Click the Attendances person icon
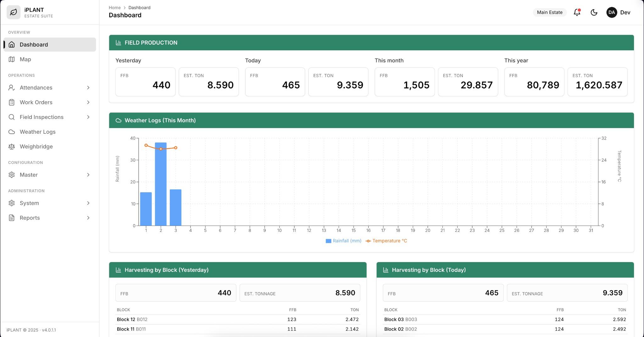Image resolution: width=644 pixels, height=337 pixels. coord(12,88)
